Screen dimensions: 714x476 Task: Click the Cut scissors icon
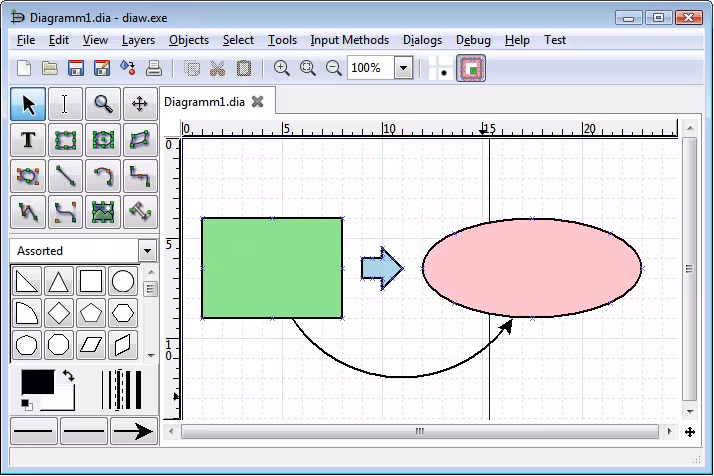(x=218, y=68)
